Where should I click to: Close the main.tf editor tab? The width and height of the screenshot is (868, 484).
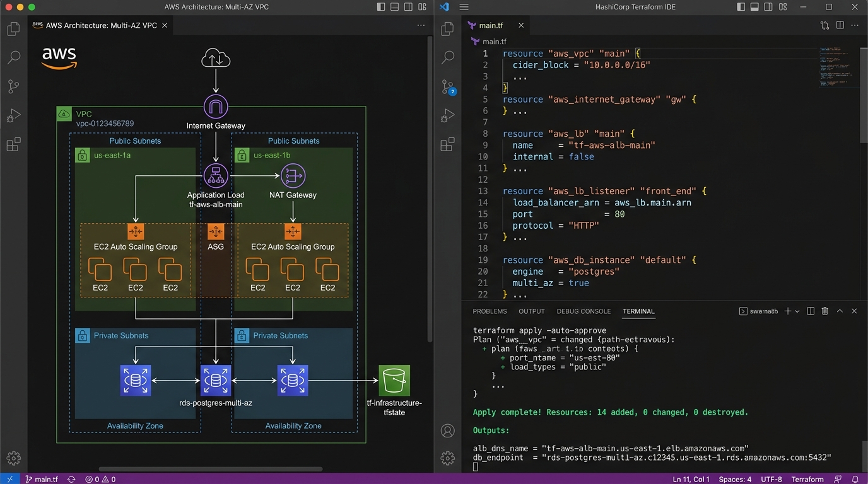[521, 25]
